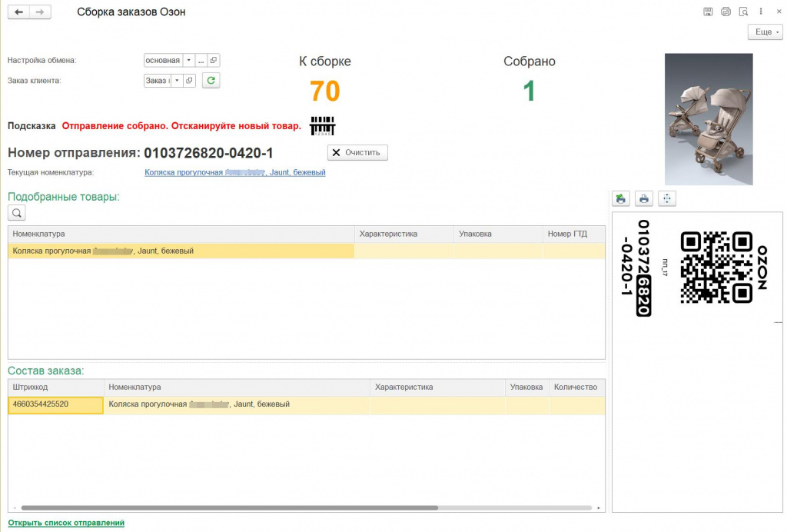
Task: Expand the Настройка обмена dropdown arrow
Action: (x=189, y=60)
